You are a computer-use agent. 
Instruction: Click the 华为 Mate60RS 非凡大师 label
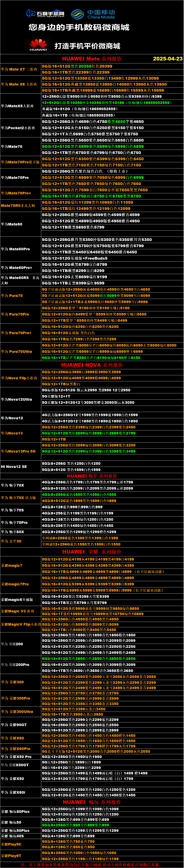tap(20, 280)
